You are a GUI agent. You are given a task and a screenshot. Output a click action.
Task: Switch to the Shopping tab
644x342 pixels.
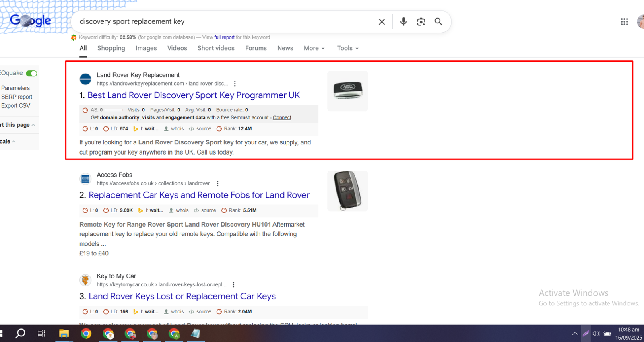click(x=111, y=48)
